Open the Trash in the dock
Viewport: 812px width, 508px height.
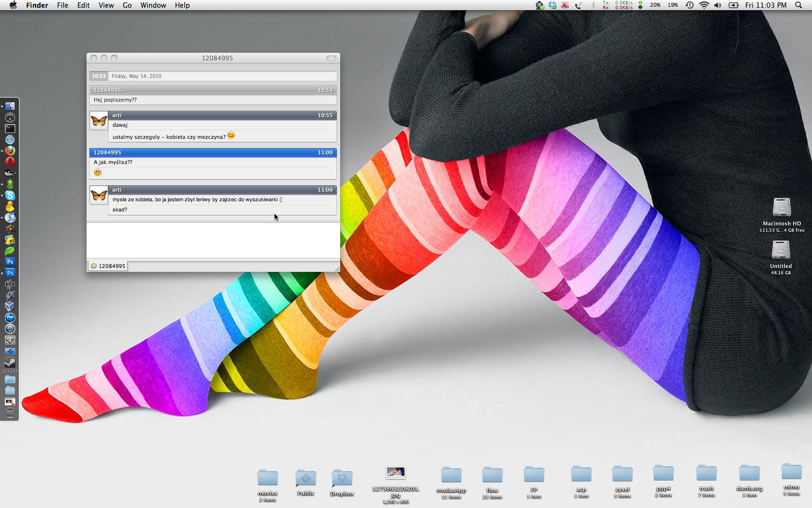10,413
